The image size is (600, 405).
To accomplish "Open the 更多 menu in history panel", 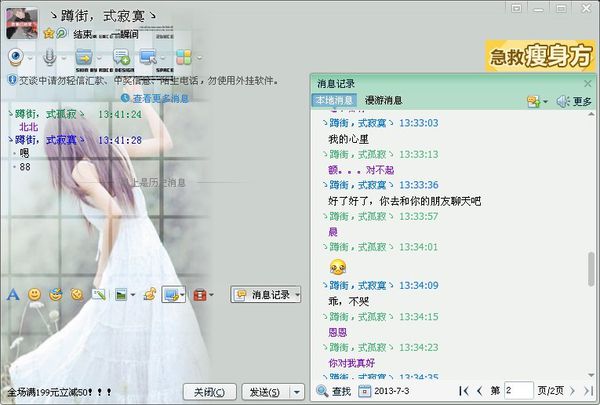I will click(582, 101).
